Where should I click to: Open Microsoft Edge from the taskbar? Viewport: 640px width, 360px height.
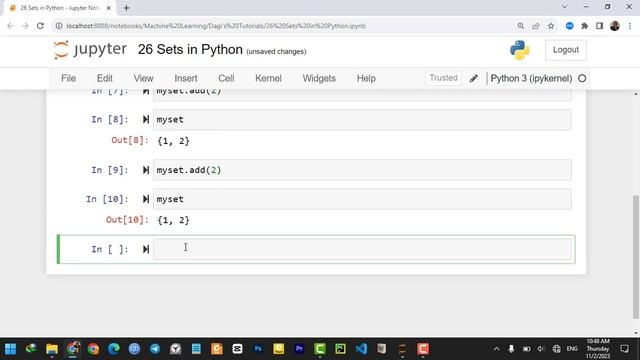click(x=113, y=349)
